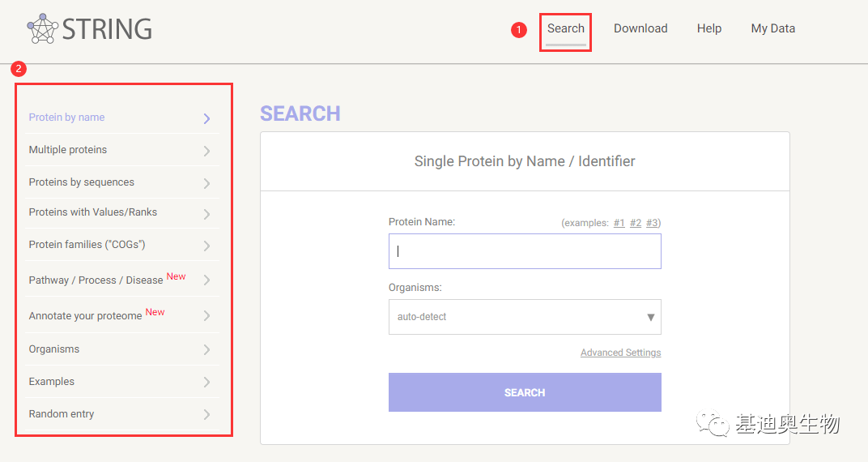Click chevron next to Protein by name
Screen dimensions: 868x462
tap(206, 118)
